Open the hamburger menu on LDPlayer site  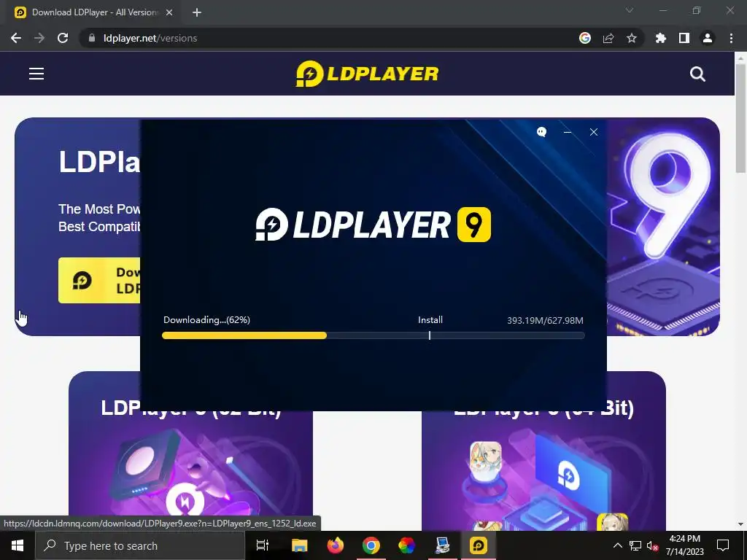tap(36, 74)
